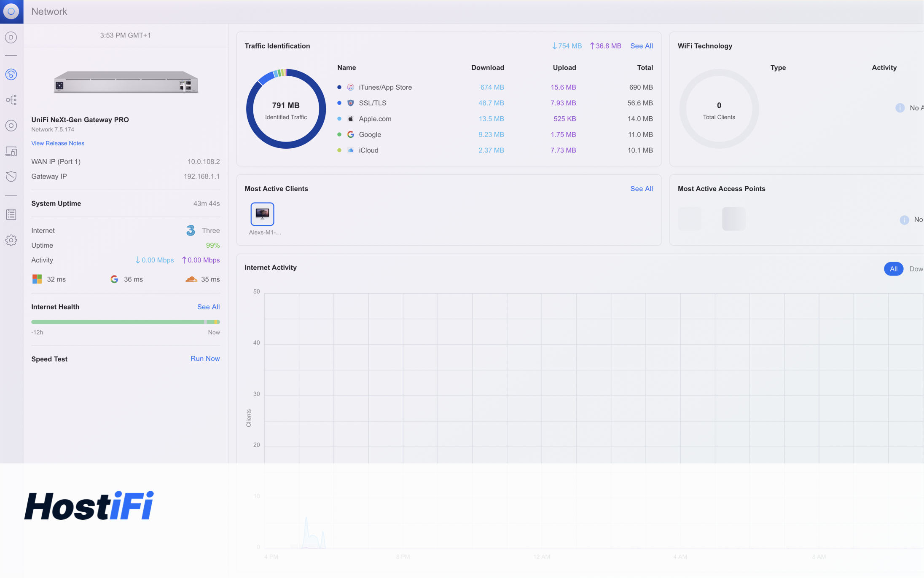Open the Security shield section in the sidebar
Image resolution: width=924 pixels, height=578 pixels.
point(11,177)
